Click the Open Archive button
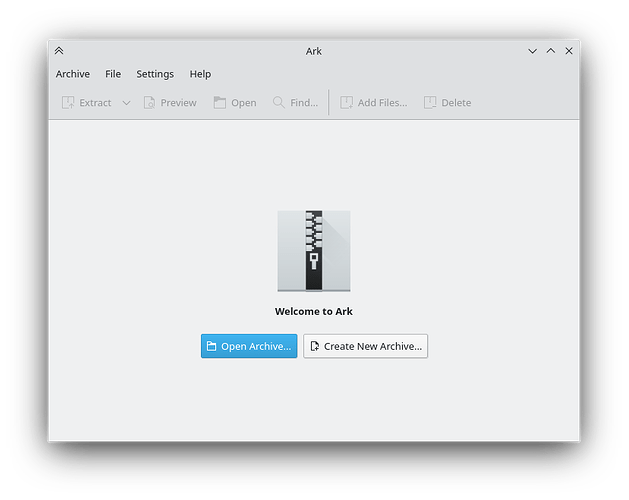 [x=249, y=346]
